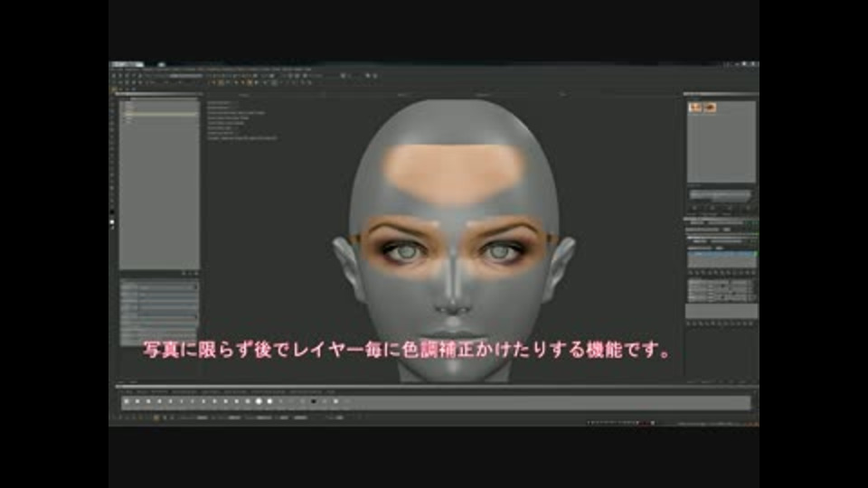Select the second eye photo thumbnail in image manager
868x488 pixels.
[709, 108]
